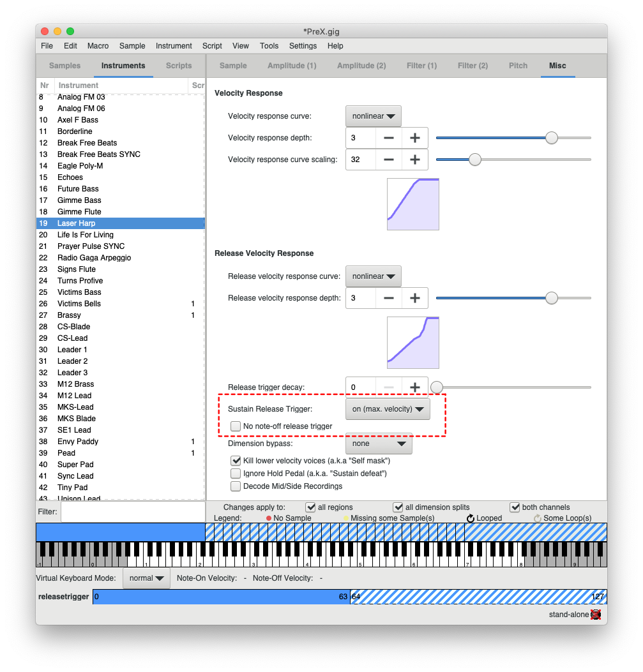Uncheck Kill lower velocity voices checkbox

click(236, 461)
